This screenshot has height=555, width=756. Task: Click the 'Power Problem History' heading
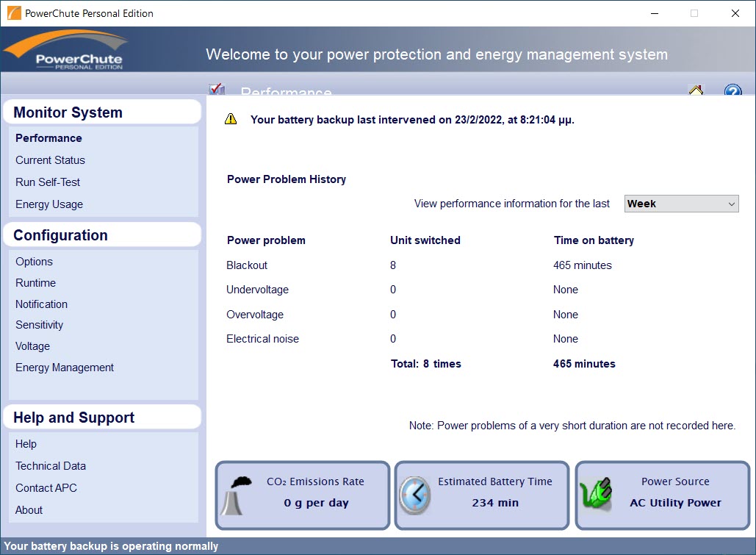(x=287, y=179)
